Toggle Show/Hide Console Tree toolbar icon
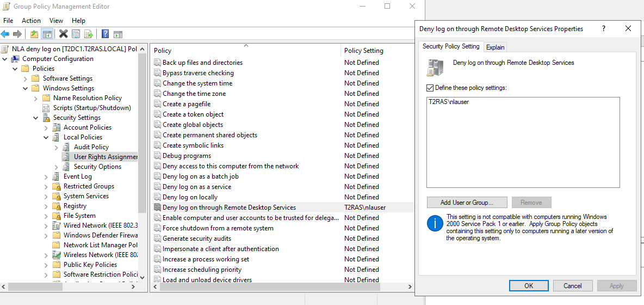The width and height of the screenshot is (644, 305). pyautogui.click(x=47, y=34)
